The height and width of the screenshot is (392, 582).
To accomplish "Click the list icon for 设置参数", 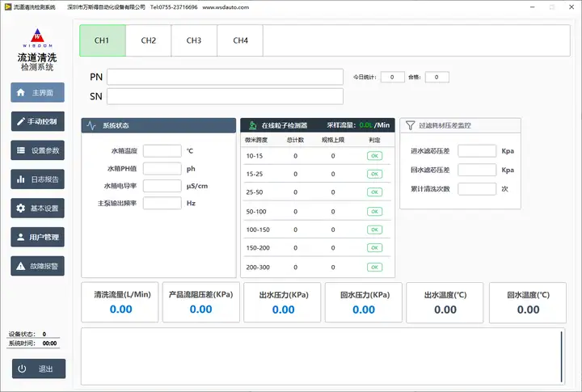I will [x=21, y=150].
